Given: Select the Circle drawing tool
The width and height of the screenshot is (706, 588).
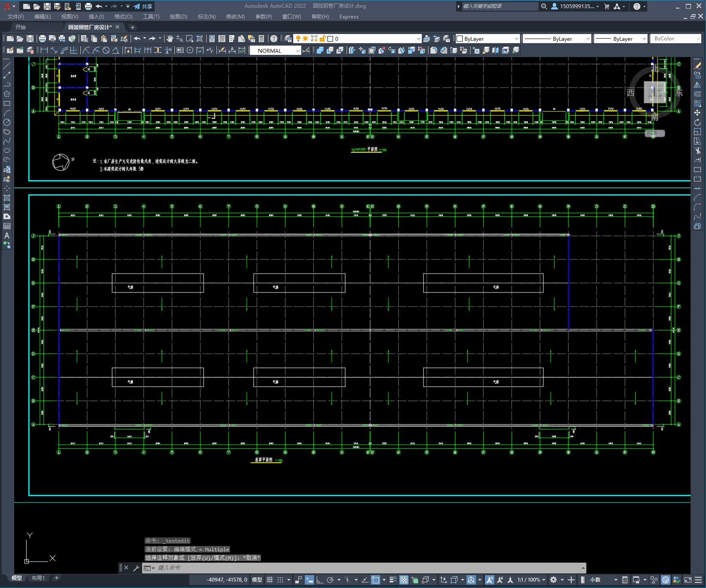Looking at the screenshot, I should (x=7, y=122).
